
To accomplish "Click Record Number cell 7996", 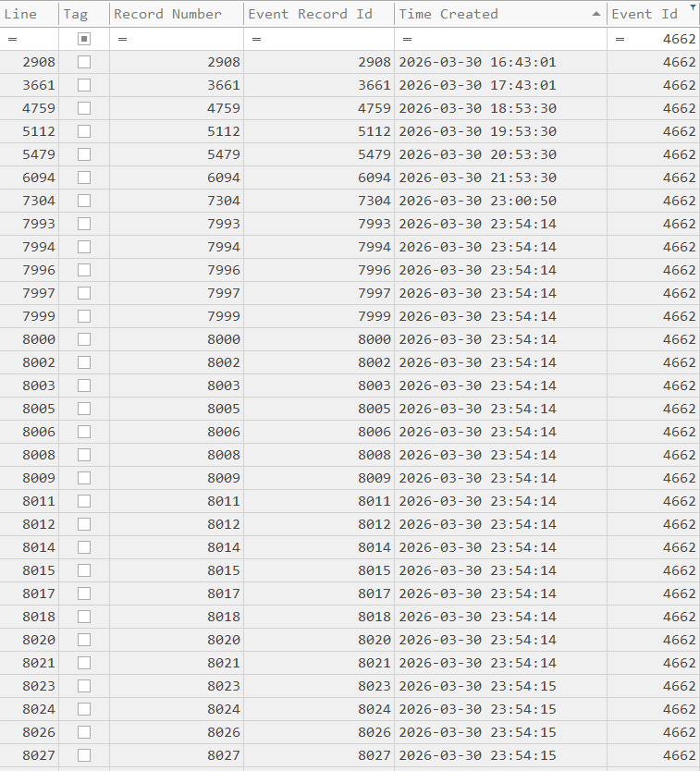I will pos(177,270).
